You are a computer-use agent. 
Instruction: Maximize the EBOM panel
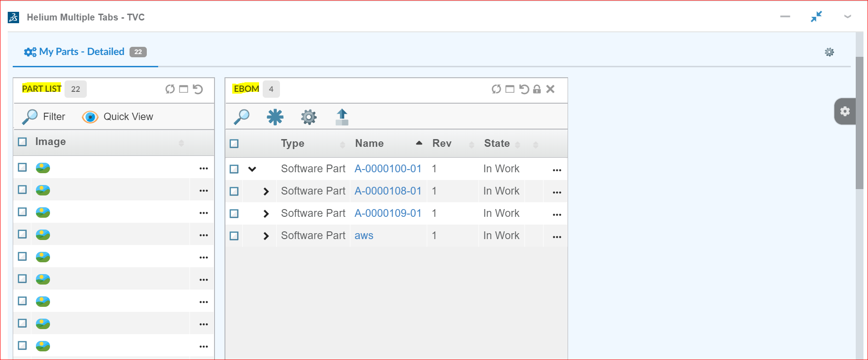pyautogui.click(x=510, y=89)
